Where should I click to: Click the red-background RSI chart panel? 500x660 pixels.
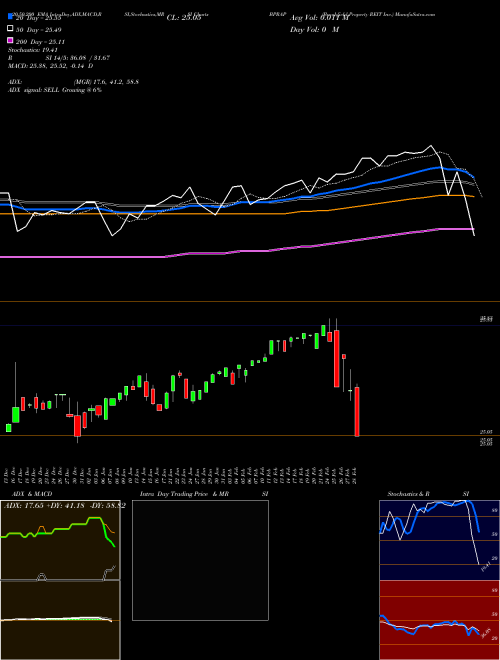[439, 620]
